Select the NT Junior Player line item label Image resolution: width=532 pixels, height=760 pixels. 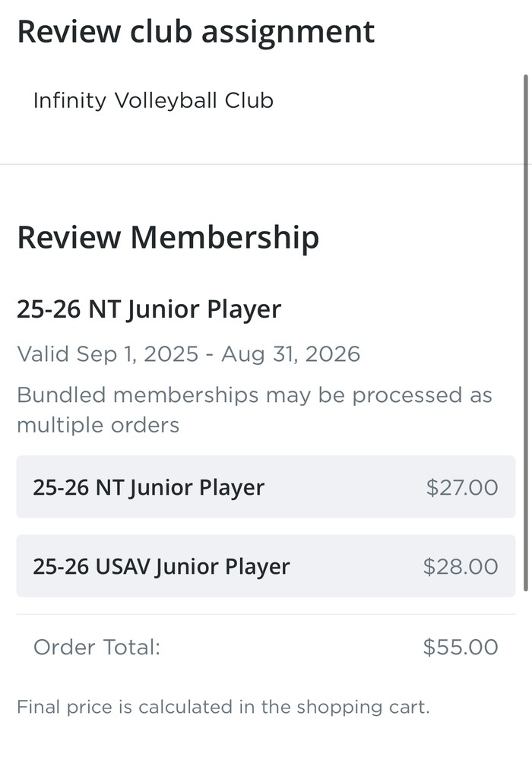coord(148,487)
